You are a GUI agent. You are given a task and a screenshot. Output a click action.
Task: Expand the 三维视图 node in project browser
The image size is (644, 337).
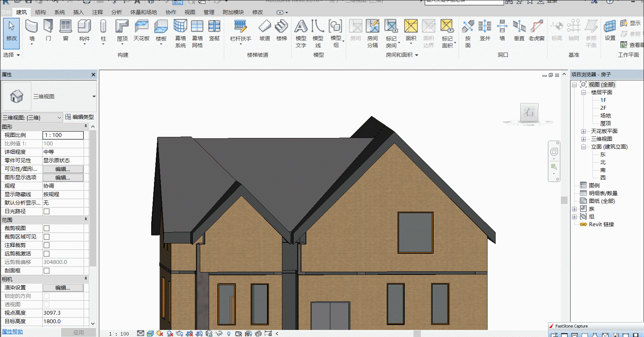click(x=583, y=139)
